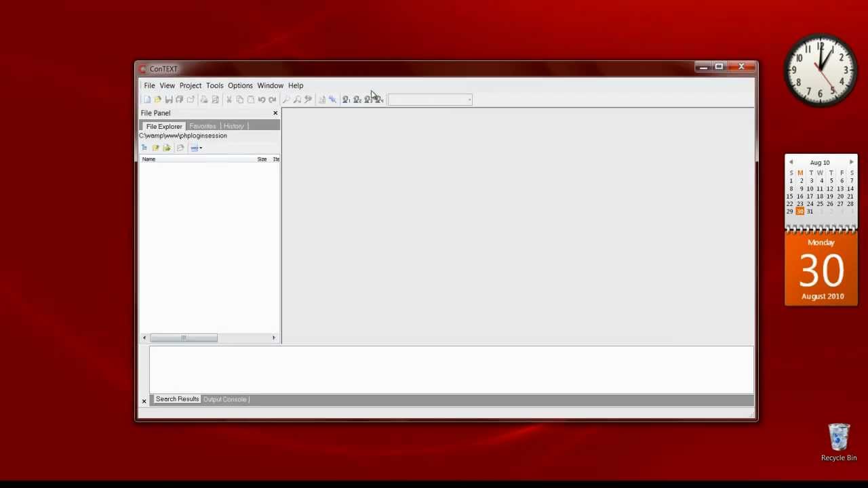Click the Close file toolbar icon
Viewport: 868px width, 488px height.
tap(191, 100)
